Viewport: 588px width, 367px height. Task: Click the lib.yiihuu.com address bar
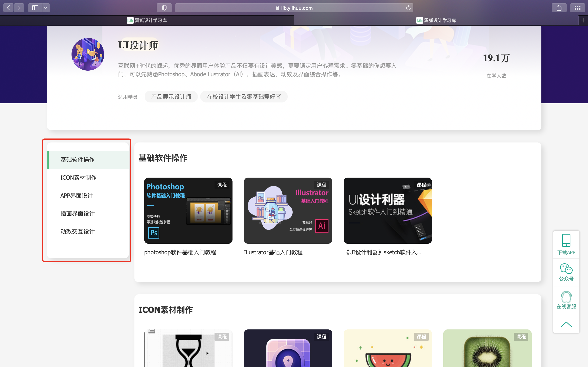pos(294,8)
